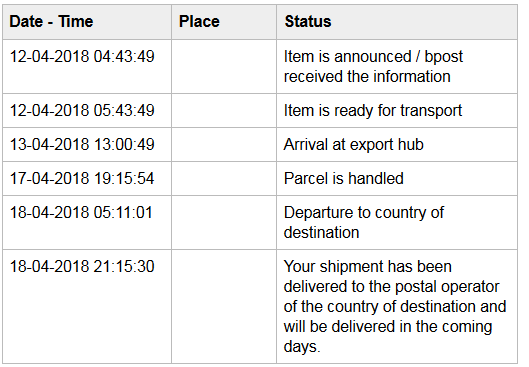Select the 18-04-2018 21:15:30 date cell
Viewport: 529px width, 367px height.
[87, 307]
